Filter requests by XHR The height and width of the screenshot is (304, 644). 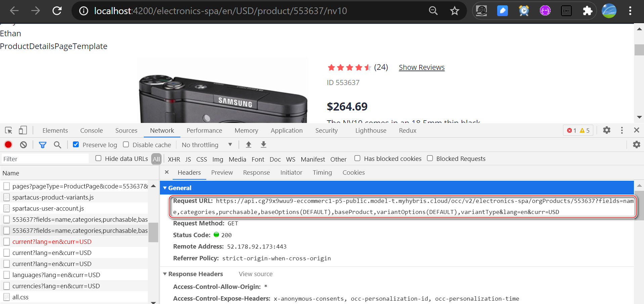[174, 159]
